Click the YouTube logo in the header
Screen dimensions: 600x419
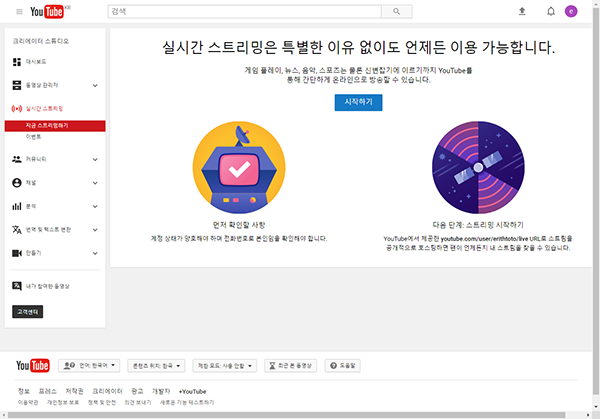(x=47, y=12)
